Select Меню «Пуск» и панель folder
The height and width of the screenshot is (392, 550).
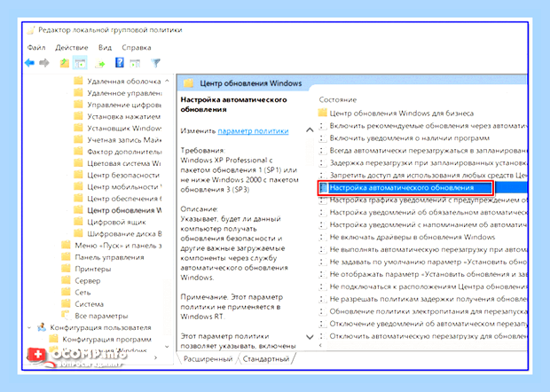(111, 246)
